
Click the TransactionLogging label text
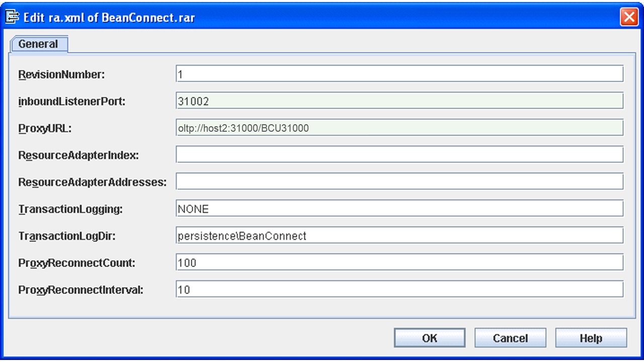(x=70, y=209)
